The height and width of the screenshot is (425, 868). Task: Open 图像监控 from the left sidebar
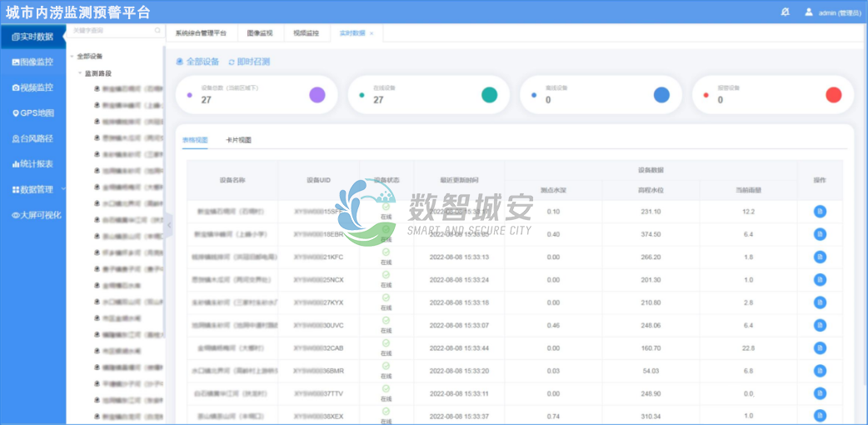pyautogui.click(x=32, y=62)
